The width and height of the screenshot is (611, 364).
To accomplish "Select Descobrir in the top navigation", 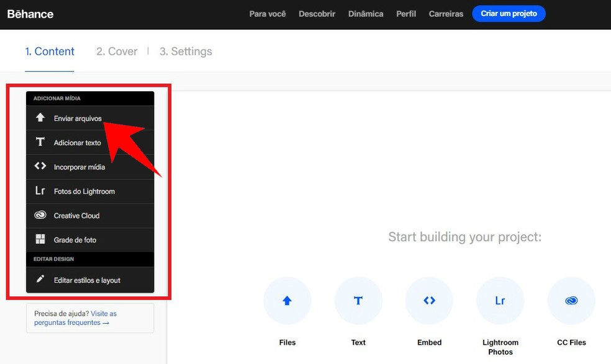I will (x=317, y=13).
